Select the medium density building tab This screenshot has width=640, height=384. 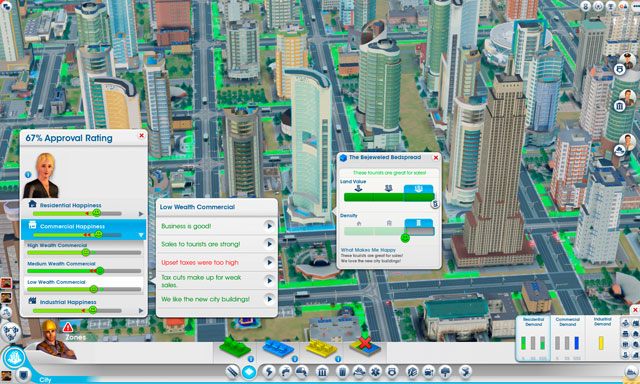(389, 223)
